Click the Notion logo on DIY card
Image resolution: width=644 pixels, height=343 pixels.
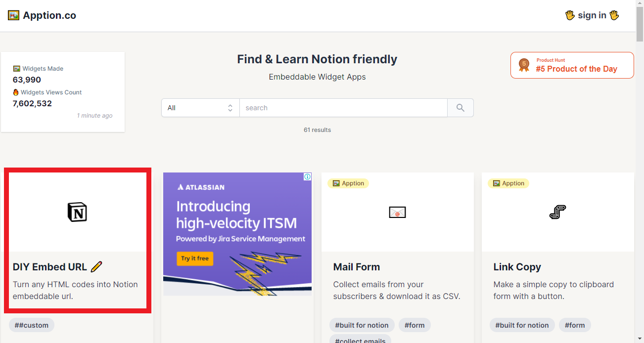77,212
